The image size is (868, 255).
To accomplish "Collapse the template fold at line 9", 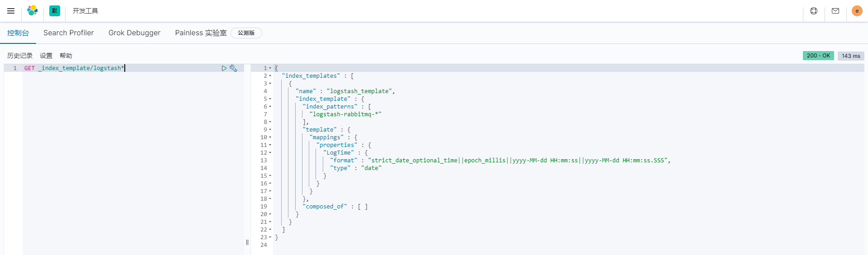I will pos(270,130).
